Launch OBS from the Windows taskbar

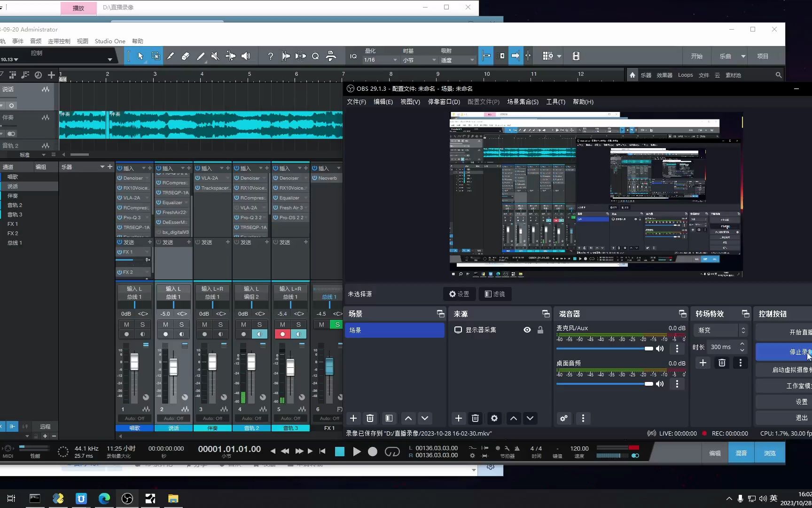click(x=127, y=499)
